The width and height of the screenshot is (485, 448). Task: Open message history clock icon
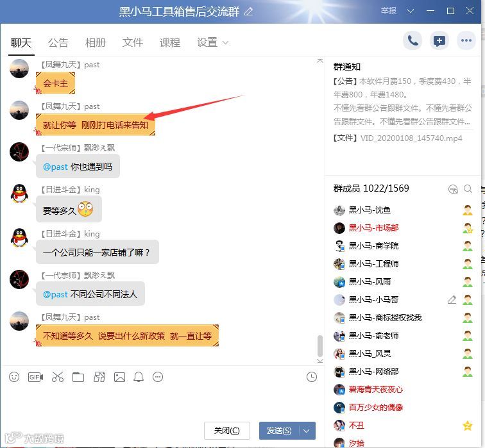312,377
